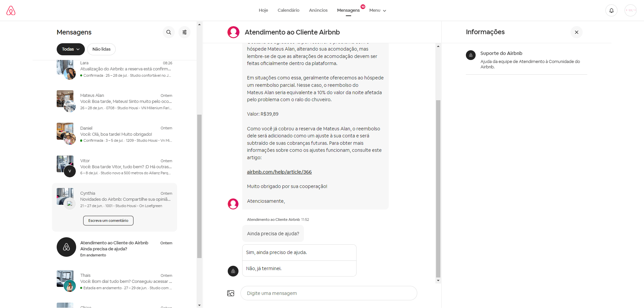The image size is (644, 308).
Task: Click the Suporte do Airbnb name
Action: pos(501,53)
